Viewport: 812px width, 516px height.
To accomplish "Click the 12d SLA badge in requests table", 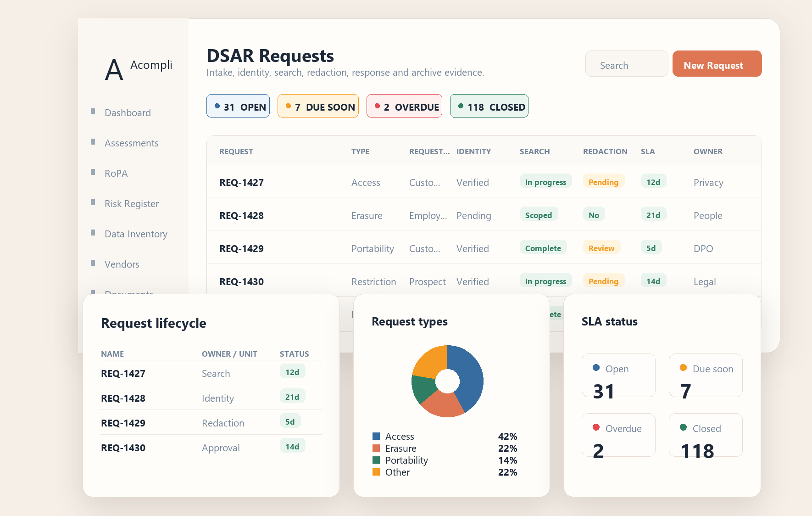I will tap(653, 182).
